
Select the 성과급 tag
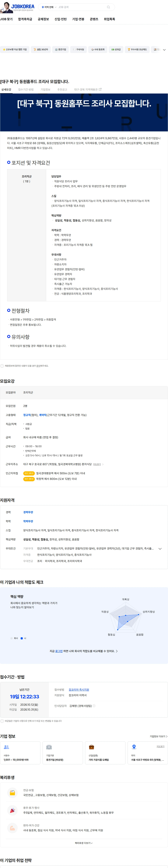click(x=116, y=50)
